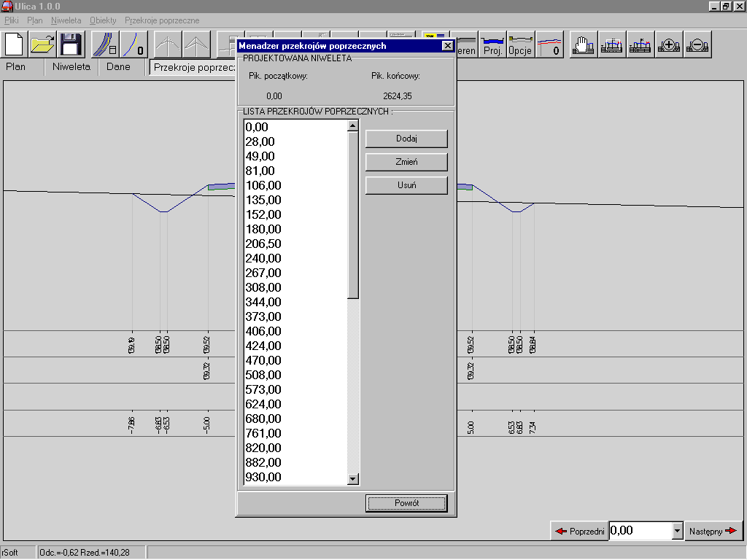Viewport: 747px width, 560px height.
Task: Open the Pliki menu
Action: coord(12,20)
